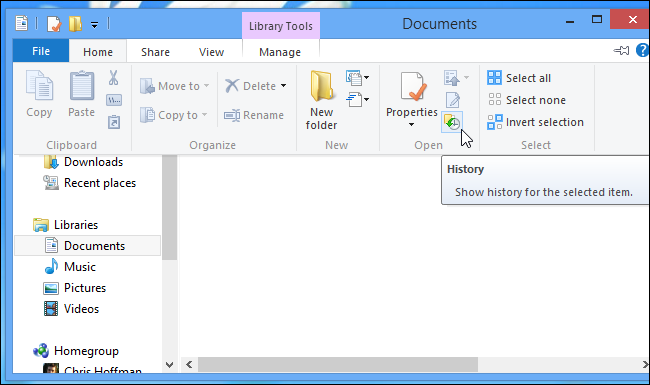Click the navigation pane vertical scrollbar thumb
Viewport: 650px width, 385px height.
(x=170, y=207)
